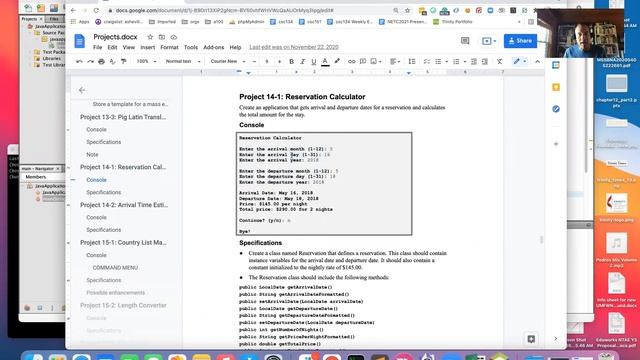
Task: Open the View menu
Action: point(129,47)
